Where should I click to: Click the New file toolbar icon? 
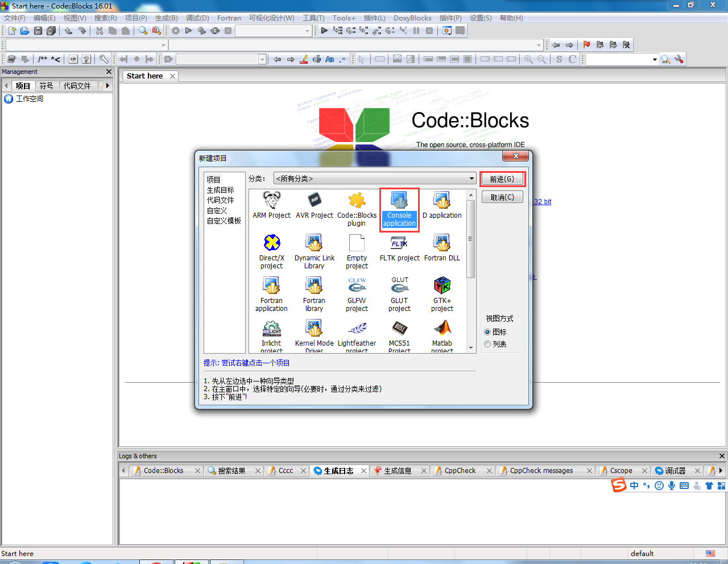(12, 31)
